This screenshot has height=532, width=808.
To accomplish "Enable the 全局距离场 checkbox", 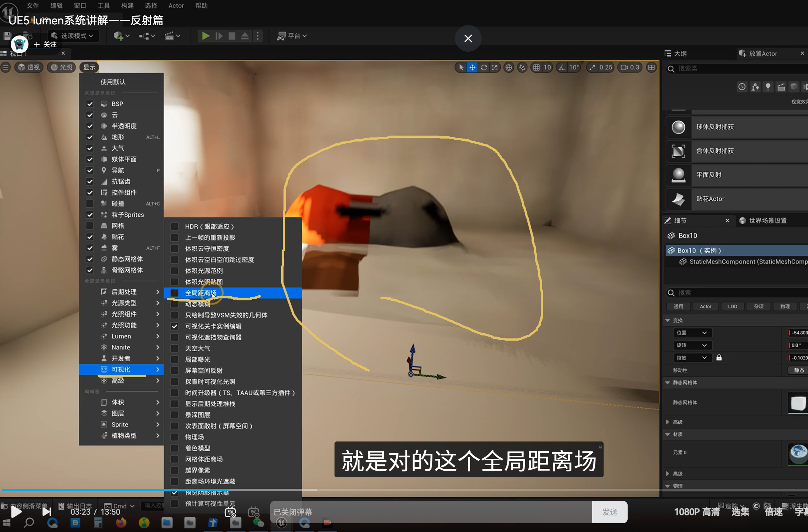I will coord(174,293).
